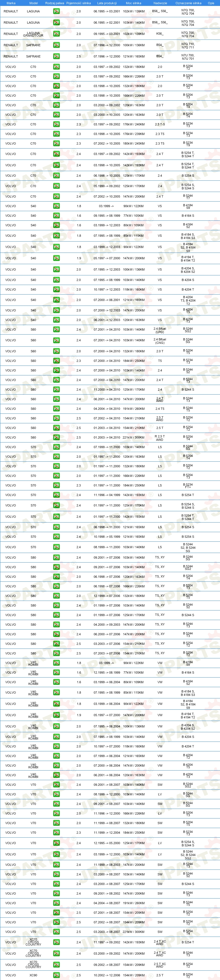Select the 10.2002 -> 12.2006 production years cell
This screenshot has width=220, height=980.
[107, 975]
